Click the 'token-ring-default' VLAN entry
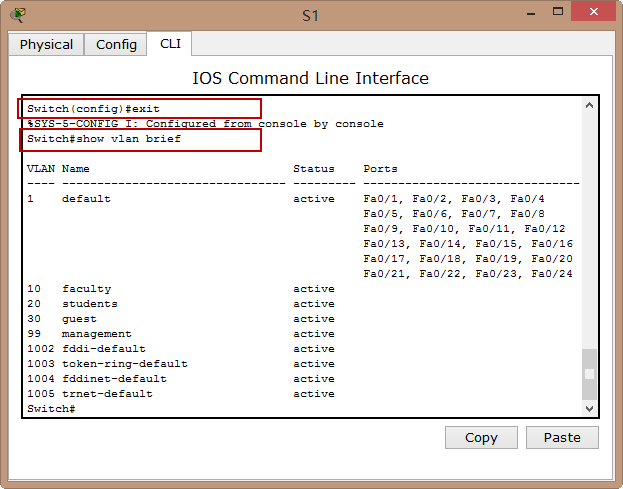 [125, 364]
